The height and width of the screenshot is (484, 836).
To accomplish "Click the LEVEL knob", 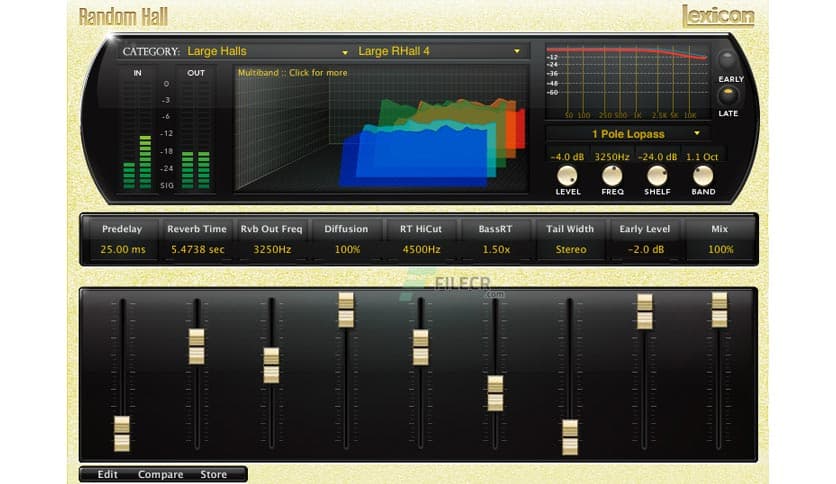I will coord(567,175).
